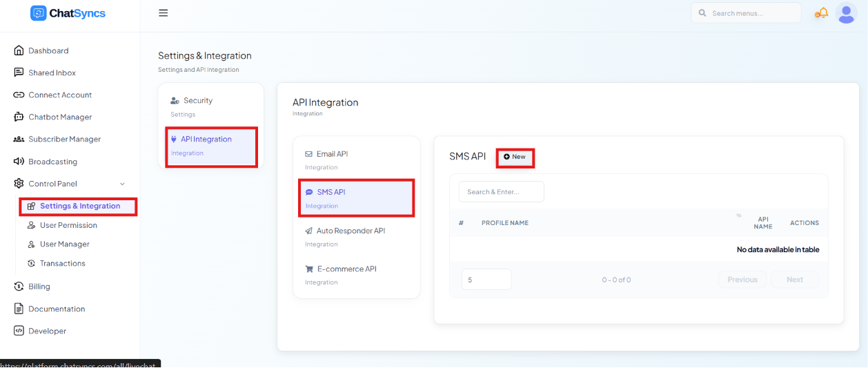The height and width of the screenshot is (368, 868).
Task: Collapse the Control Panel chevron
Action: click(x=122, y=184)
